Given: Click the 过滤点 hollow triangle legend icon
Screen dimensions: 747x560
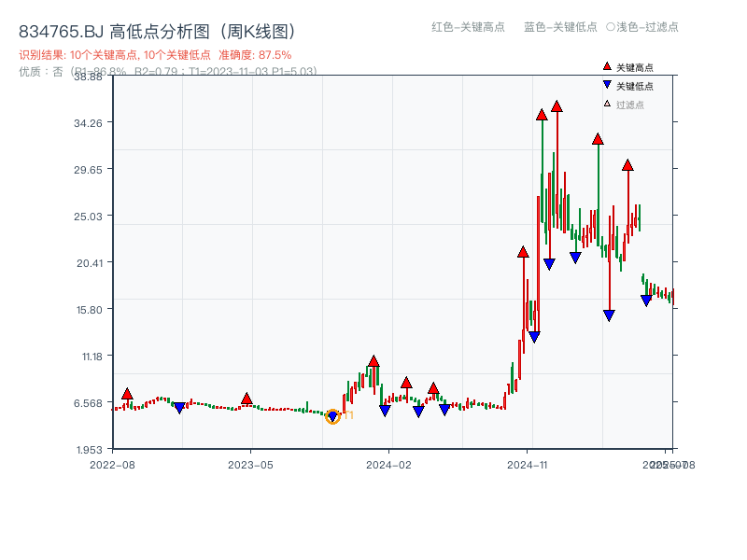Looking at the screenshot, I should pos(607,103).
